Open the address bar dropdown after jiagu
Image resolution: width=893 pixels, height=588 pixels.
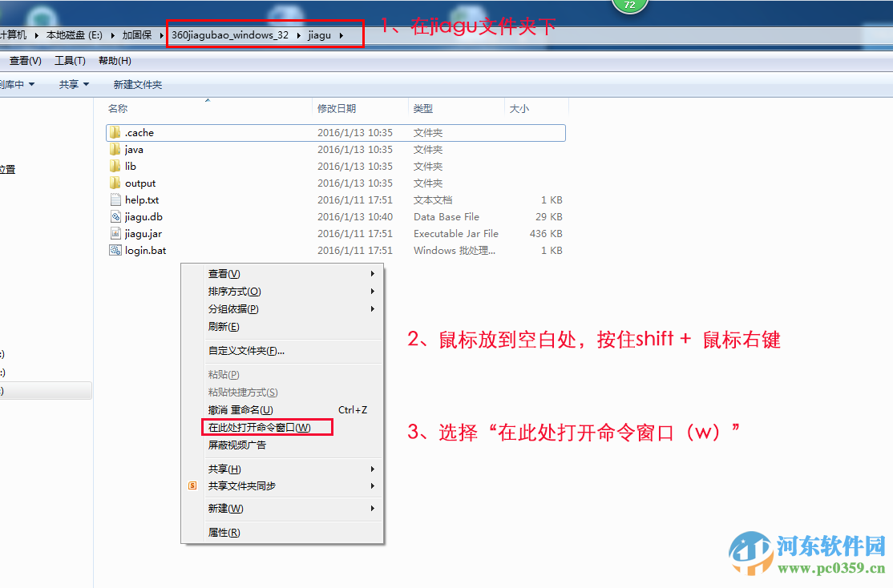click(341, 35)
